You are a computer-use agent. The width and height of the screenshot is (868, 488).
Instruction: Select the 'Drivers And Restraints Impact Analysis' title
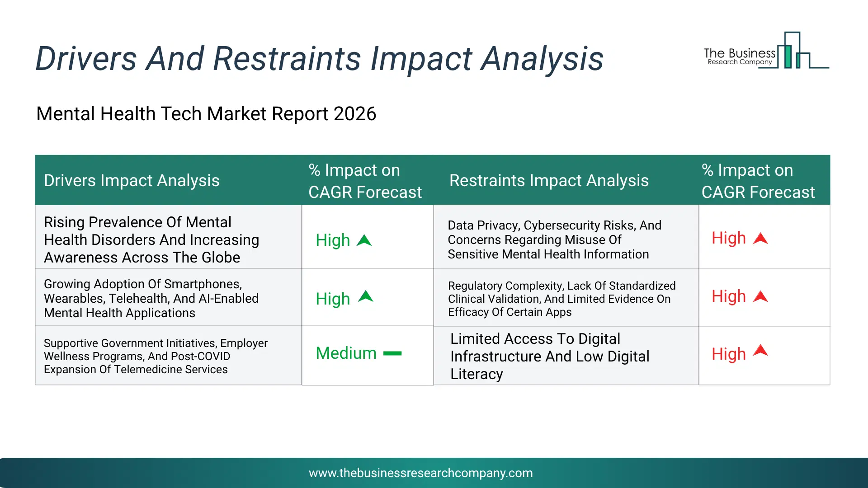(320, 59)
